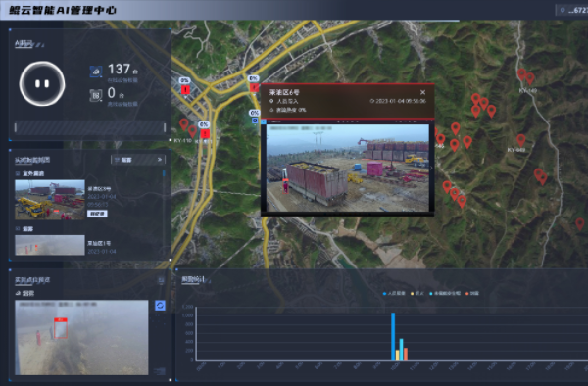The height and width of the screenshot is (386, 588).
Task: Collapse the first alarm category group header
Action: [30, 173]
